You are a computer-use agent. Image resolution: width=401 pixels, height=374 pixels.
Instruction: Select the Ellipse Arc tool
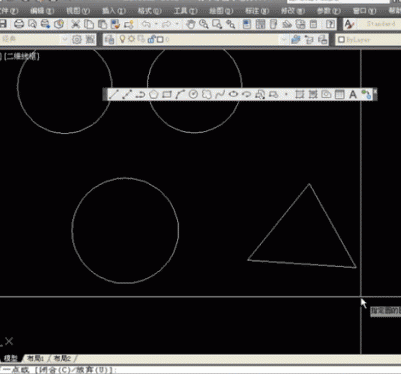(247, 94)
